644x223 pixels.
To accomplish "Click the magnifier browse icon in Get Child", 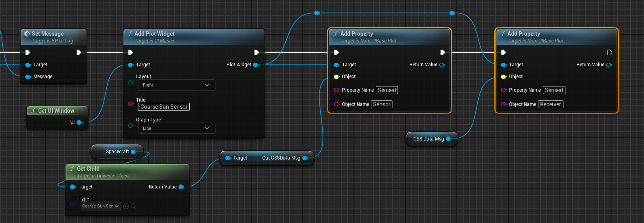I will pyautogui.click(x=134, y=206).
